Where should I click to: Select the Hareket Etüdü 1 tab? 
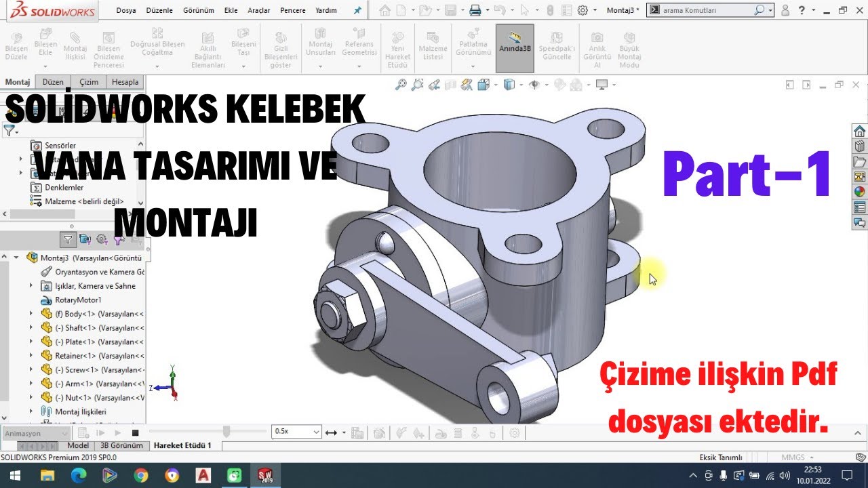[x=182, y=445]
